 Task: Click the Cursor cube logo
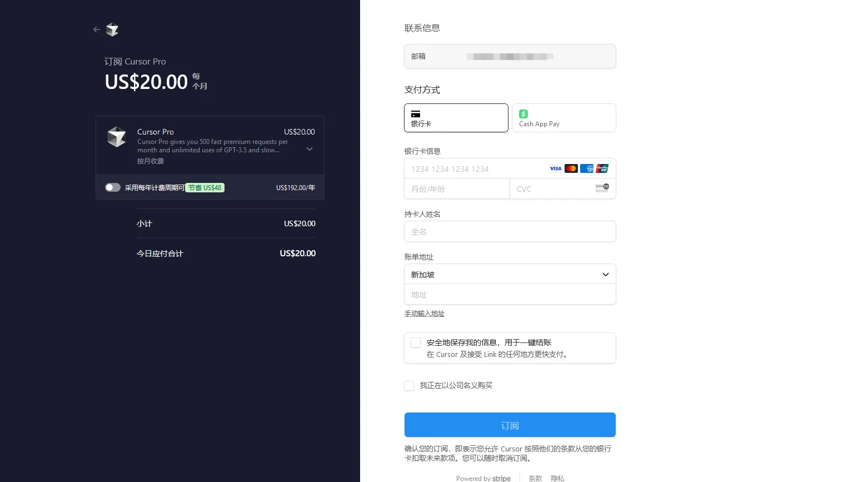(x=112, y=29)
